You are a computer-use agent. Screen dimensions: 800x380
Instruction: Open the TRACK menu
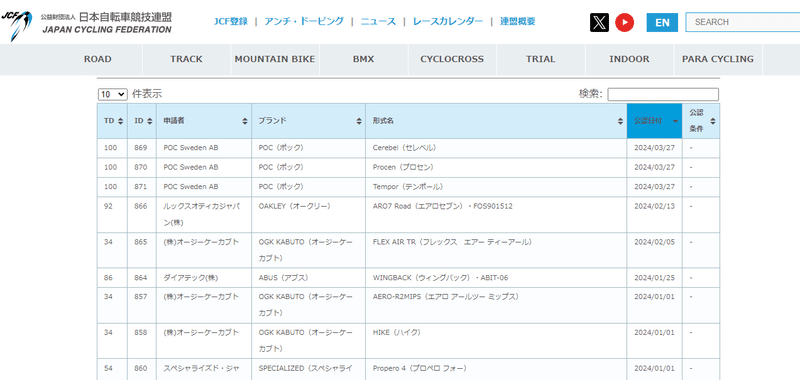[x=186, y=59]
